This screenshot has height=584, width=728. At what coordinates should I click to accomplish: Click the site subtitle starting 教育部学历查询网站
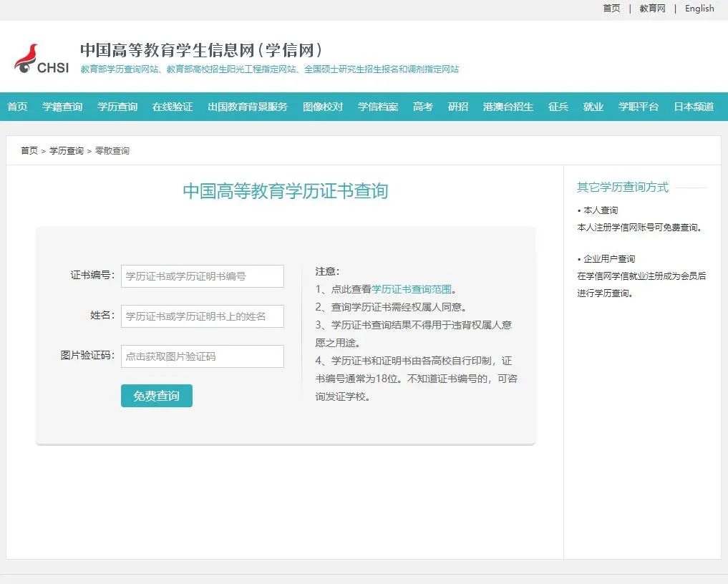(x=270, y=69)
